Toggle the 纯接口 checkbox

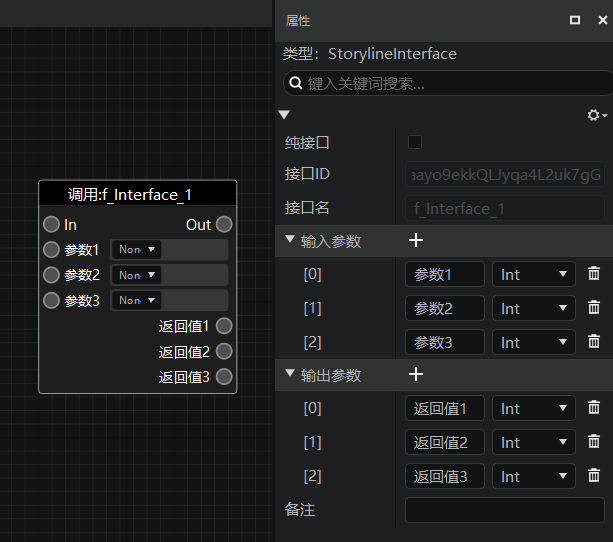(x=415, y=142)
